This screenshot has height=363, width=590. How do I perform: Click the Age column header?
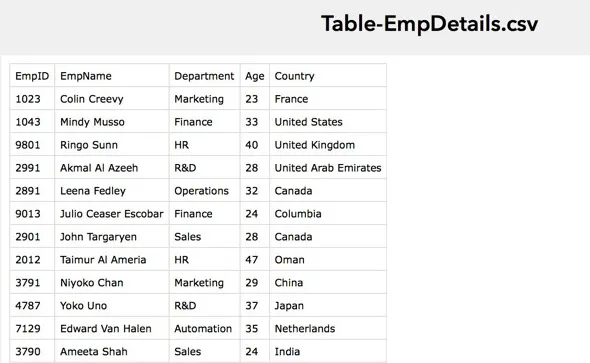[x=255, y=76]
